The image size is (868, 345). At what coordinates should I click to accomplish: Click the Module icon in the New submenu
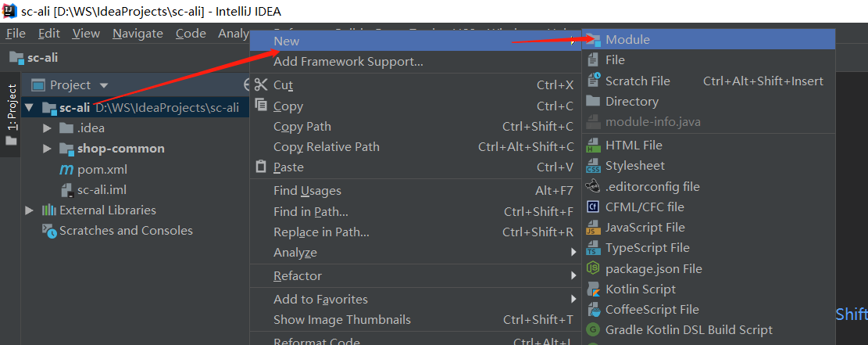coord(594,40)
